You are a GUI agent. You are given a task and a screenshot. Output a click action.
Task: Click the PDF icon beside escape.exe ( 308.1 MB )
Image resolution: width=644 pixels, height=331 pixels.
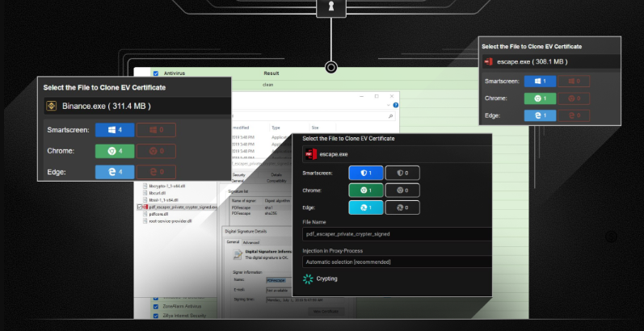point(488,61)
